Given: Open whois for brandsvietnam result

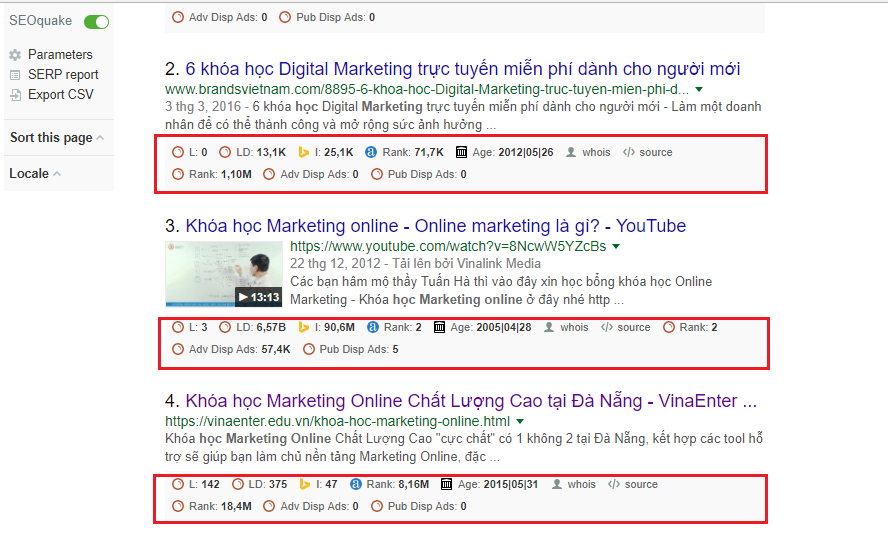Looking at the screenshot, I should pyautogui.click(x=588, y=152).
